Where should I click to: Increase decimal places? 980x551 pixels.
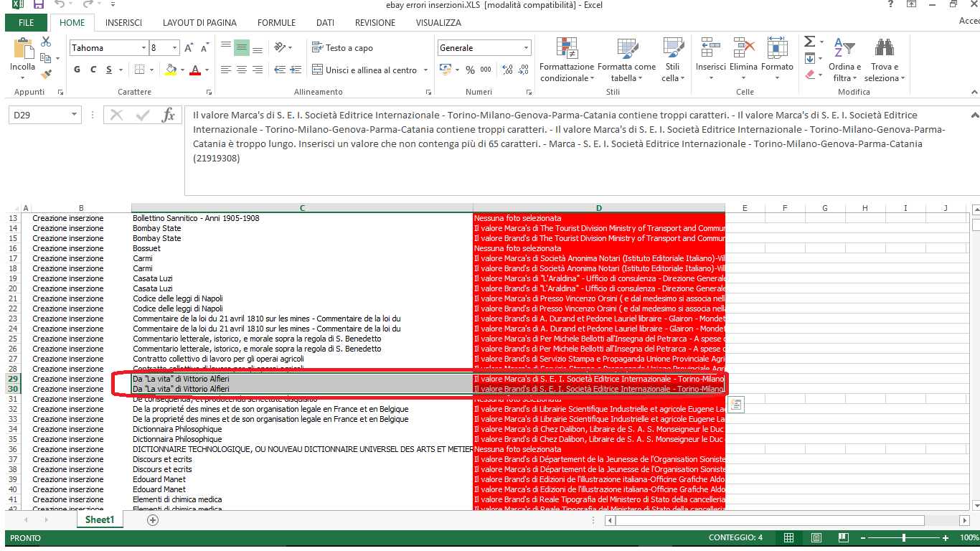[x=507, y=70]
